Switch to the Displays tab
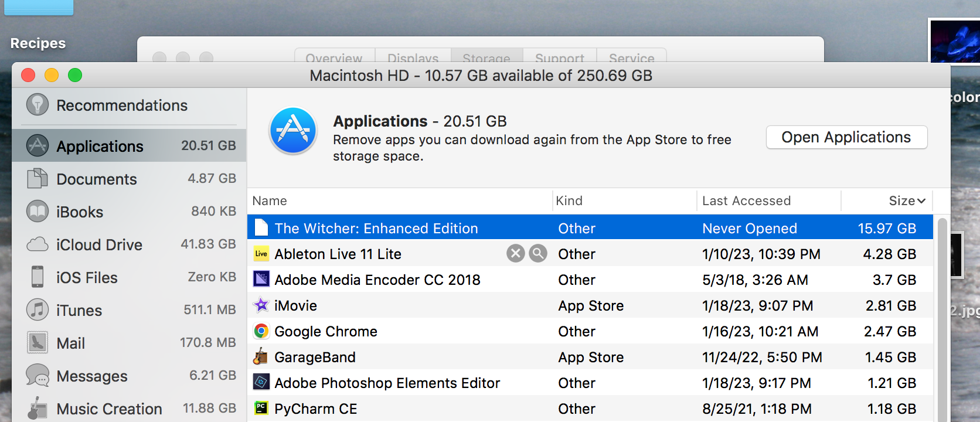980x422 pixels. [413, 57]
